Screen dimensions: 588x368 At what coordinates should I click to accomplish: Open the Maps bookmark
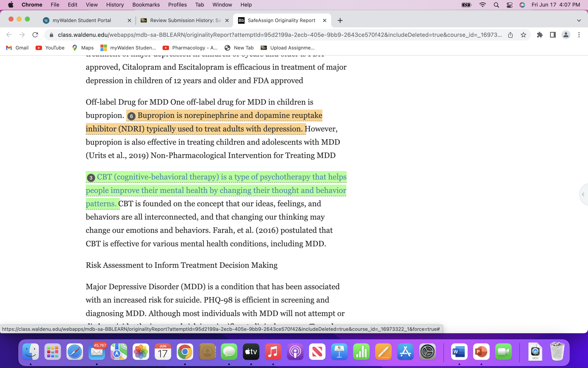click(x=83, y=48)
